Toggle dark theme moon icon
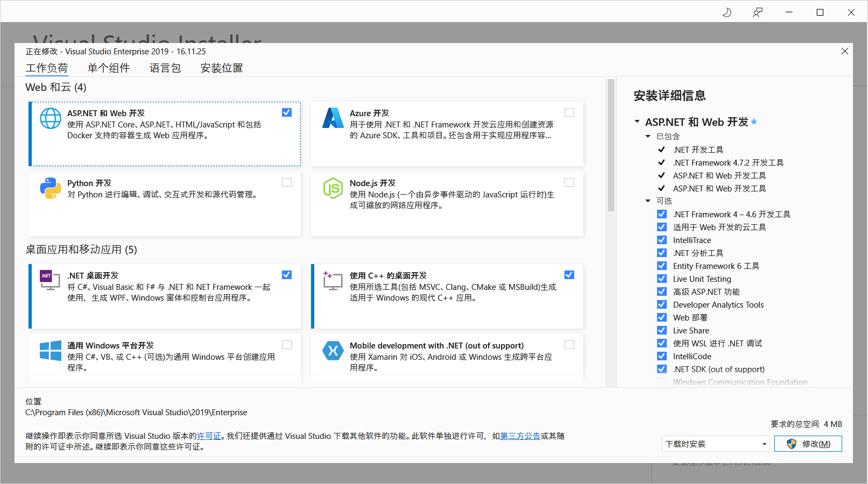The width and height of the screenshot is (868, 484). point(727,12)
